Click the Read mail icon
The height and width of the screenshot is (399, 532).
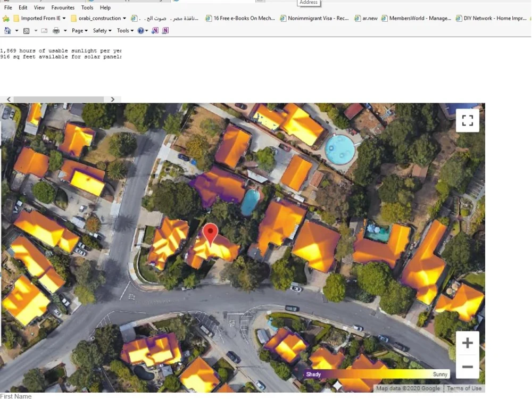[44, 30]
